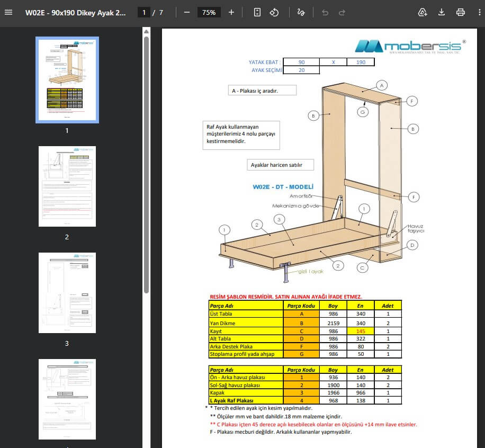Zoom out with the minus button
This screenshot has width=485, height=448.
(186, 12)
